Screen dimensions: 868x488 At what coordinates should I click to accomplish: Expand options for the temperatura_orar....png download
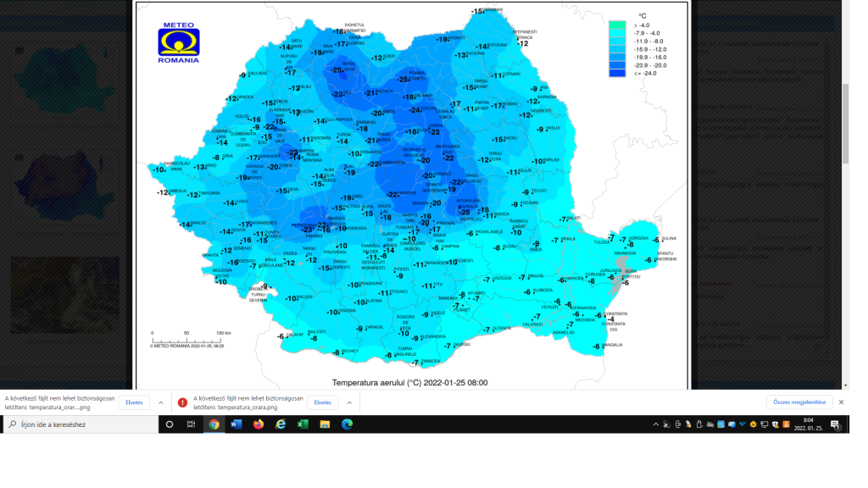[x=161, y=402]
